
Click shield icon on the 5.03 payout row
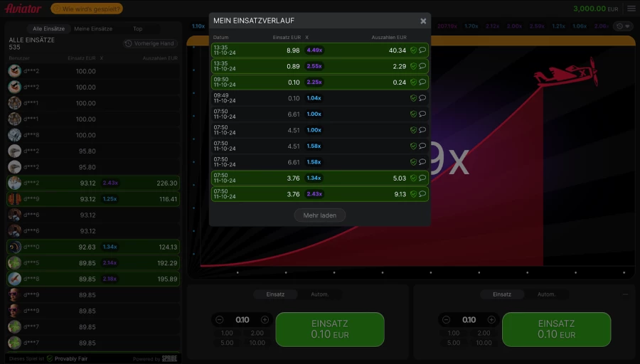(x=413, y=178)
